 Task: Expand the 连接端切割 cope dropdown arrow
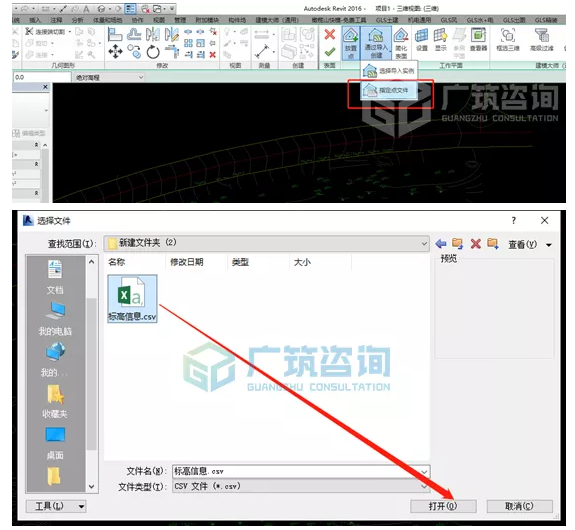coord(70,32)
